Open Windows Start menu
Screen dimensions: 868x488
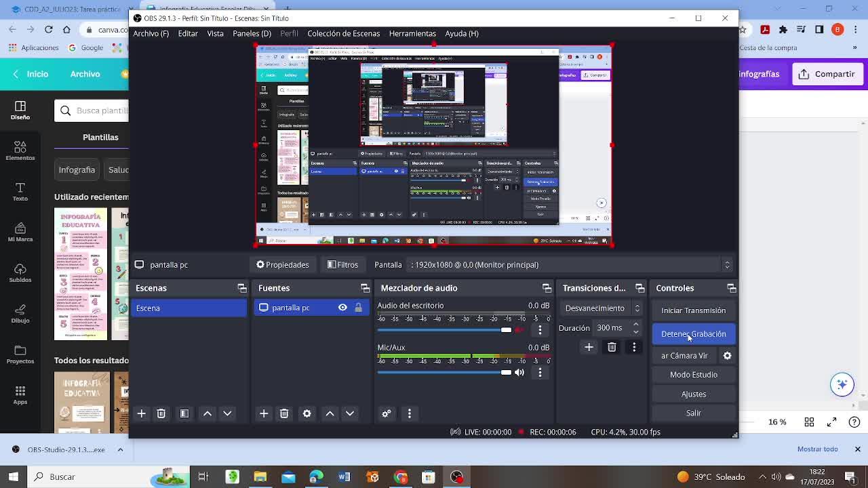13,476
